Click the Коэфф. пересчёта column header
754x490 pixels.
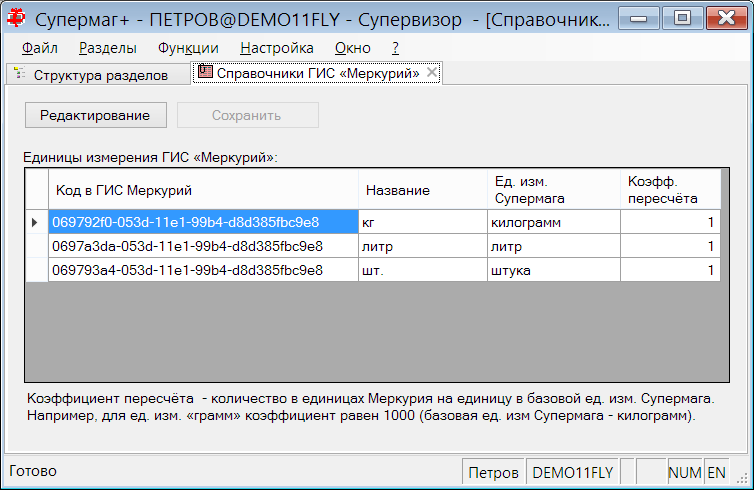coord(670,189)
